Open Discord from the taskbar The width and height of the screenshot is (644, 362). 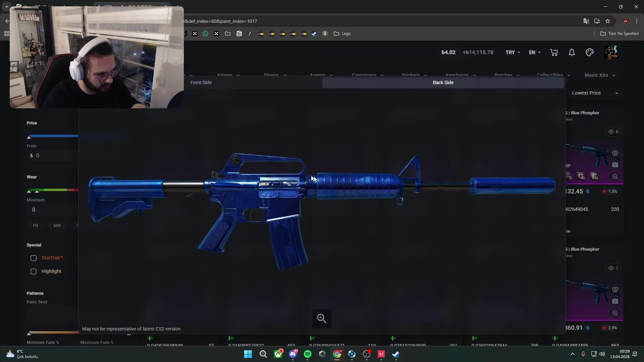pos(293,354)
